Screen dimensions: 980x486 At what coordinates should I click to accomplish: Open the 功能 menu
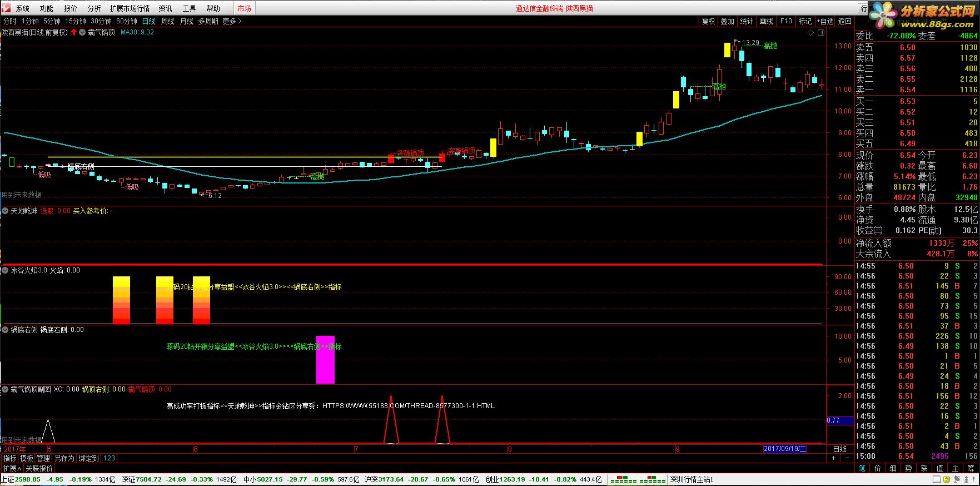point(47,8)
